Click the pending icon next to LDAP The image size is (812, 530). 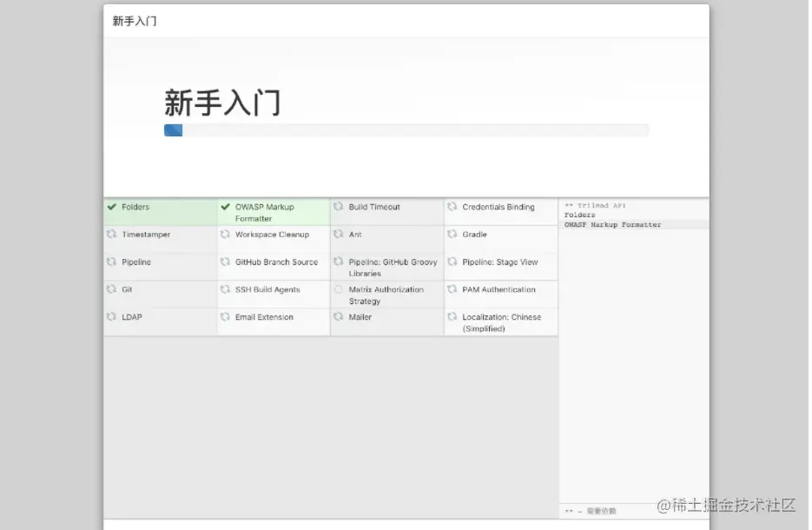(x=111, y=316)
